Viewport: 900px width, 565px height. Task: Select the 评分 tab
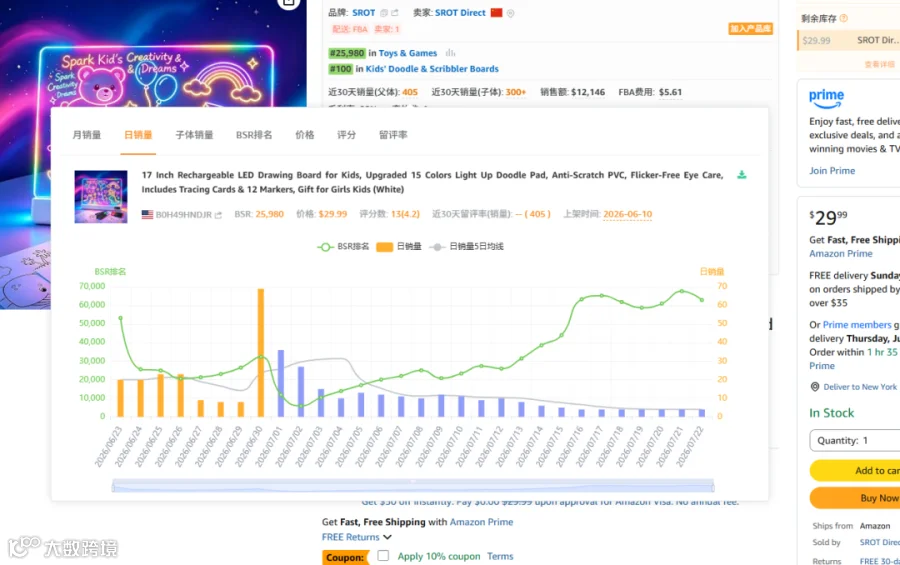click(x=347, y=135)
